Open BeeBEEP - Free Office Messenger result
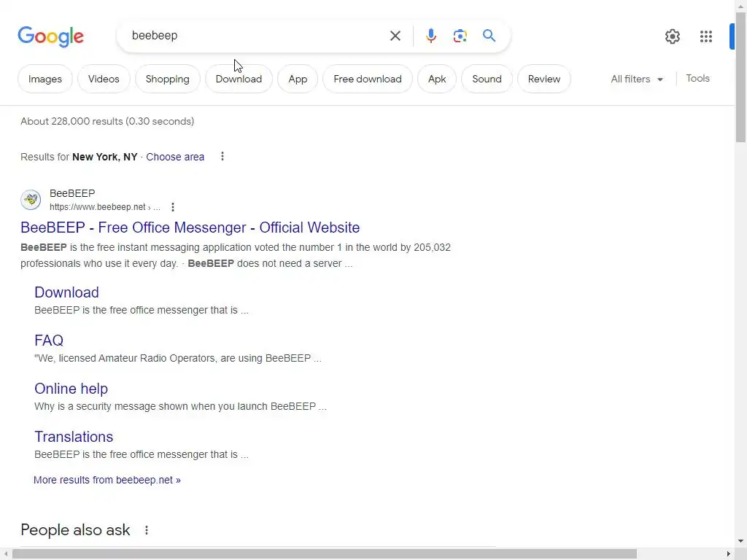This screenshot has height=560, width=747. tap(190, 227)
